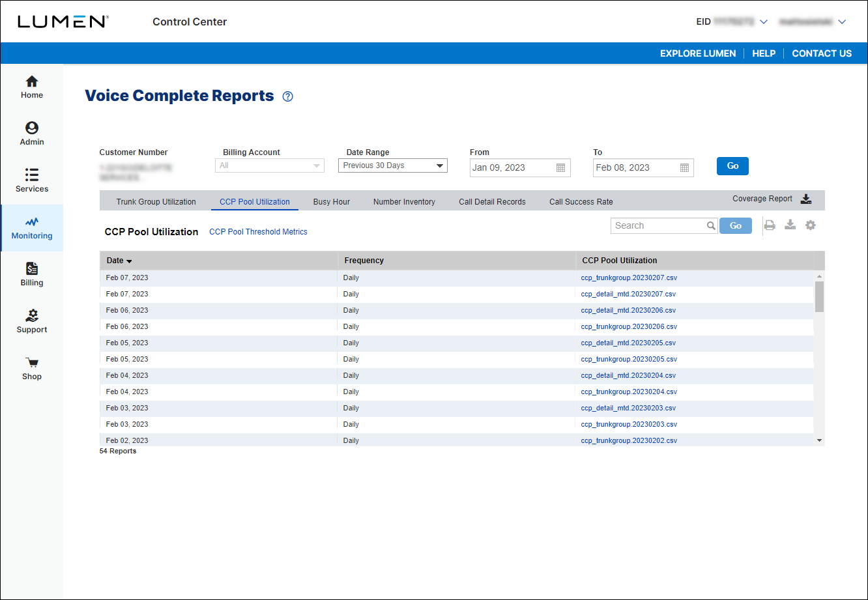868x600 pixels.
Task: Open ccp_detail_mtd.20230205.csv
Action: click(x=628, y=343)
